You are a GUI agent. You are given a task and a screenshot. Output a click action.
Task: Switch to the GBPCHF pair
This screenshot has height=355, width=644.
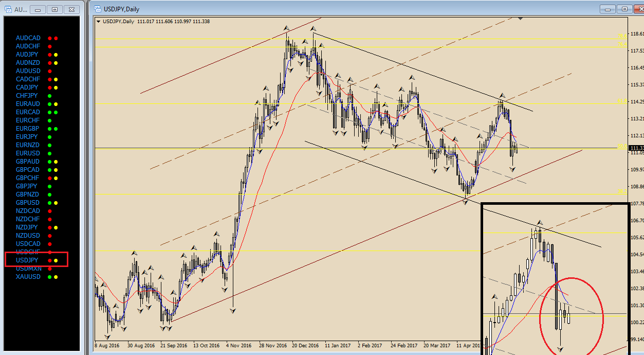(28, 178)
